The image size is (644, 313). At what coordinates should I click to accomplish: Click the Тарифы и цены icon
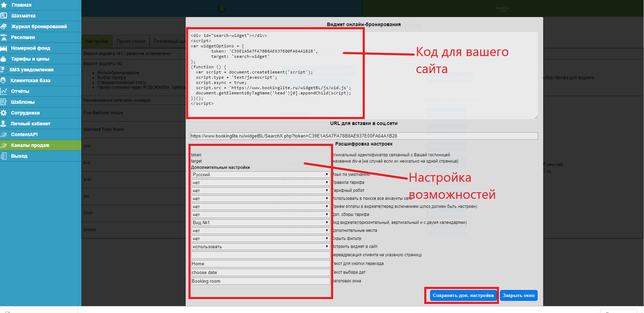tap(4, 59)
